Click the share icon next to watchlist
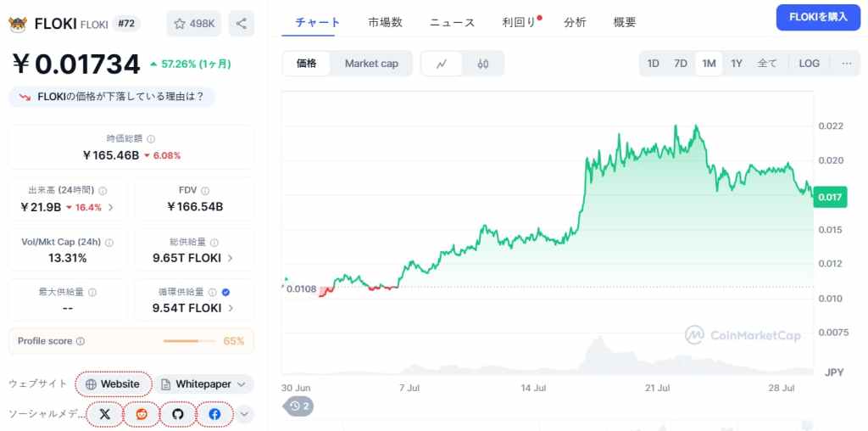Screen dimensions: 868x431 pos(242,23)
